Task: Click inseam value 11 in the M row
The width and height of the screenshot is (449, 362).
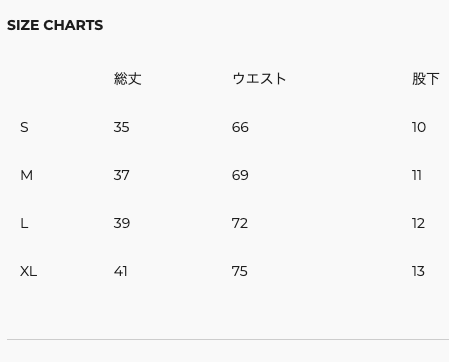Action: [x=417, y=175]
